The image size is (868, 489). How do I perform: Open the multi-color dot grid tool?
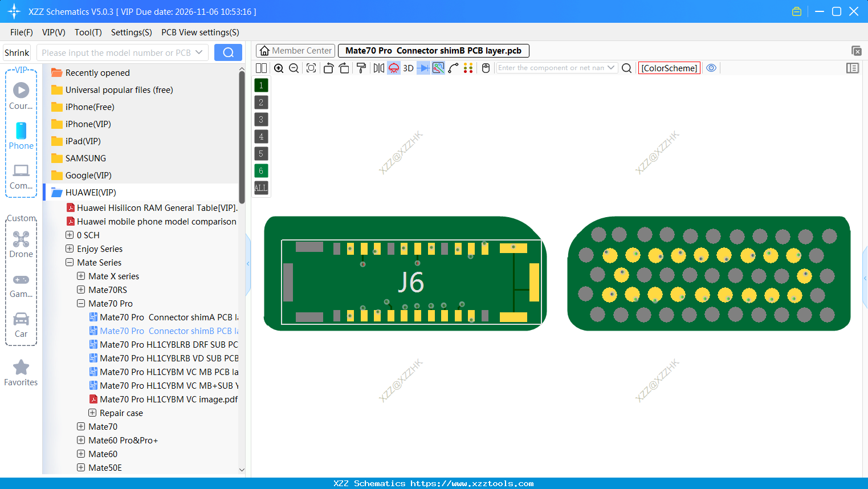pos(468,68)
